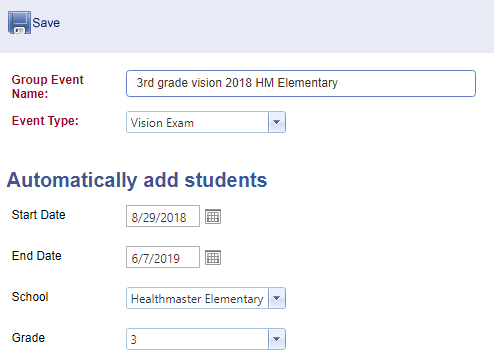This screenshot has width=494, height=362.
Task: Click the Grade combo box showing 3
Action: pyautogui.click(x=197, y=339)
